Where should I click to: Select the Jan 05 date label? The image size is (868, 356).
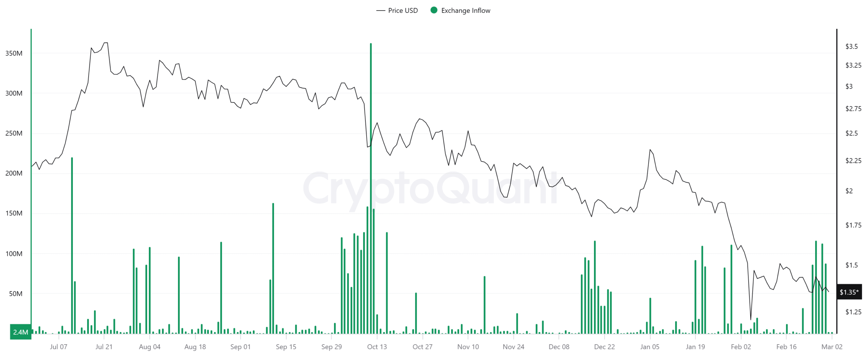click(650, 347)
